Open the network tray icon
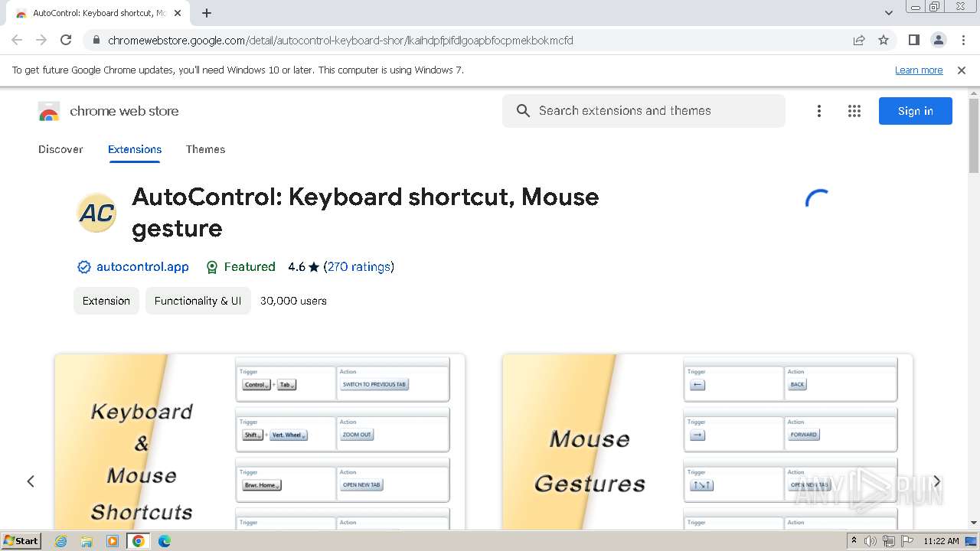The image size is (980, 551). pyautogui.click(x=889, y=541)
